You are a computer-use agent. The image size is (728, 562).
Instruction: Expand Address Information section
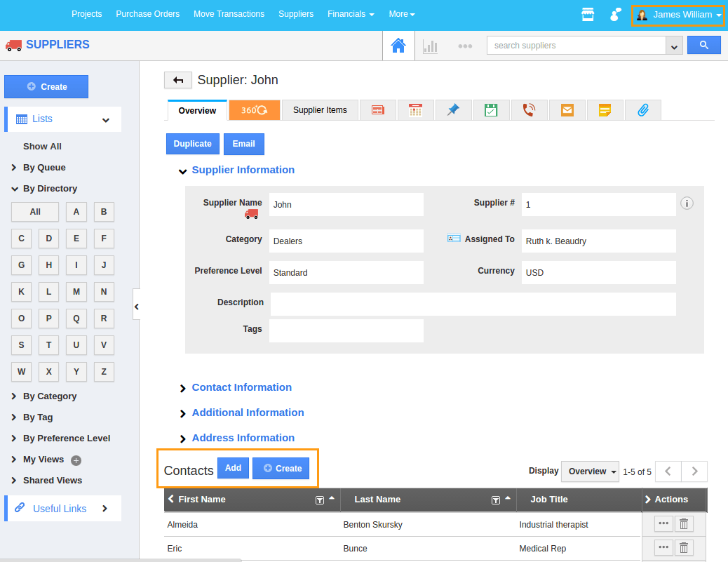click(x=182, y=439)
